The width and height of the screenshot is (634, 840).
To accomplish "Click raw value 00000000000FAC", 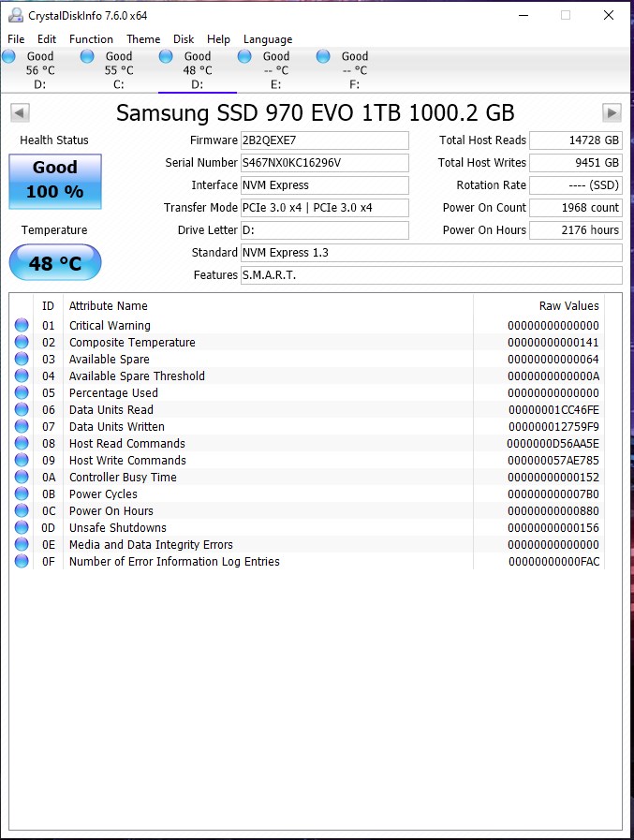I will (x=553, y=562).
